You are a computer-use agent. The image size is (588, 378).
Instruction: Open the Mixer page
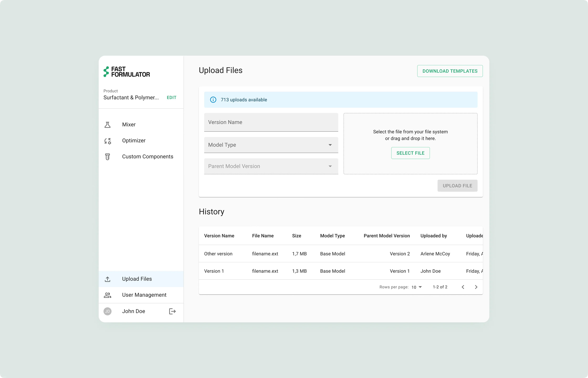[141, 125]
